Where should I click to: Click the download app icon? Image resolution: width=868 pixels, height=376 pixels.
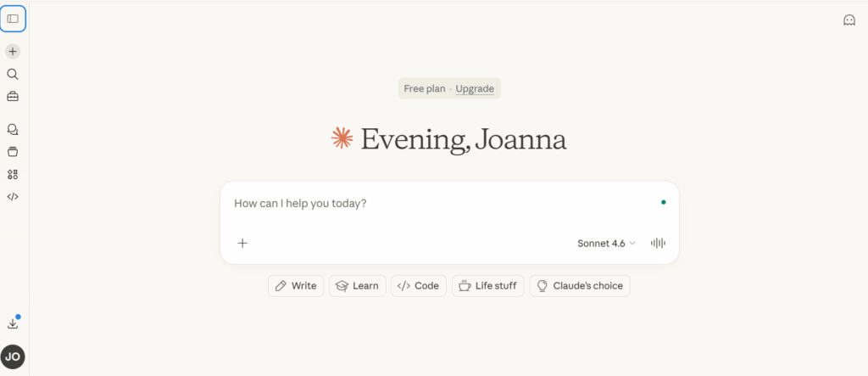[x=13, y=323]
